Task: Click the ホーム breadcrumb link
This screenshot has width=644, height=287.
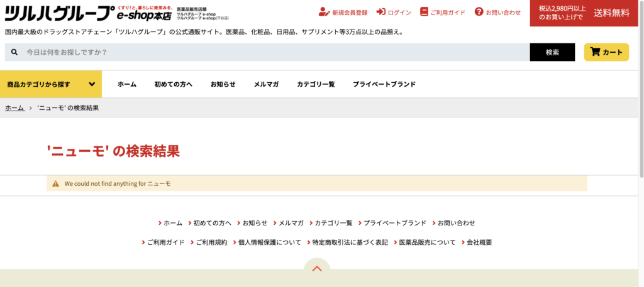Action: 14,108
